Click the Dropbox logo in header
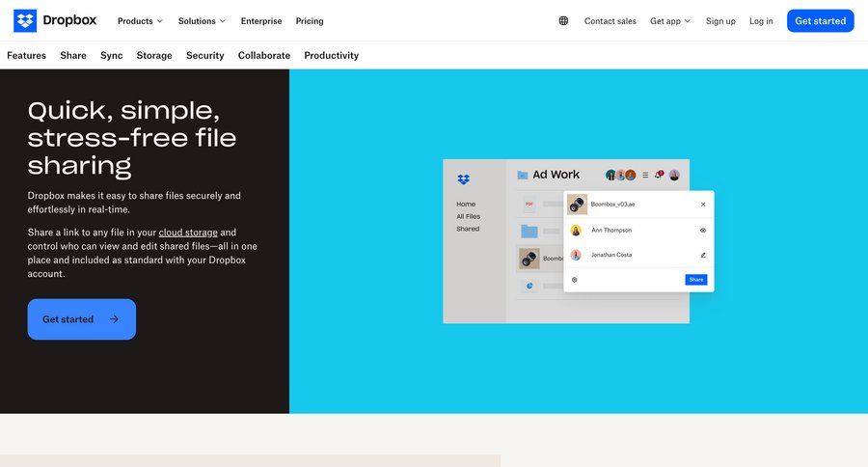868x467 pixels. (55, 20)
